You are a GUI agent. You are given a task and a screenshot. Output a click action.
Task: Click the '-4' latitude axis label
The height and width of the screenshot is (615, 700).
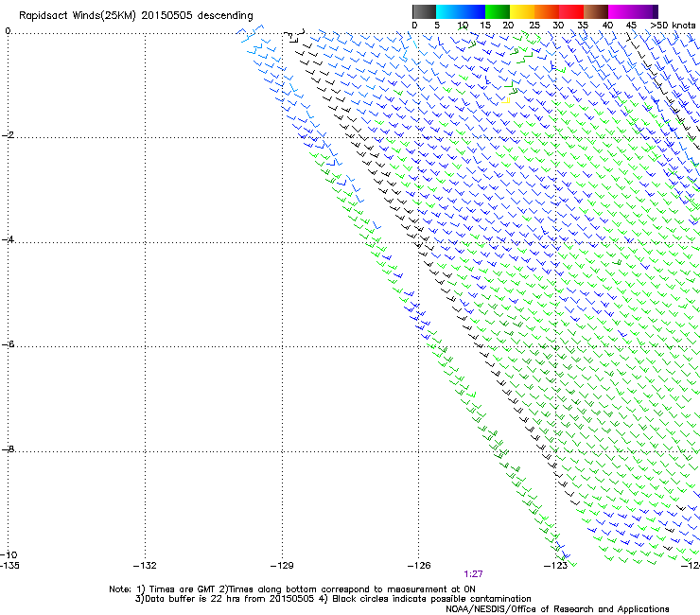click(8, 239)
